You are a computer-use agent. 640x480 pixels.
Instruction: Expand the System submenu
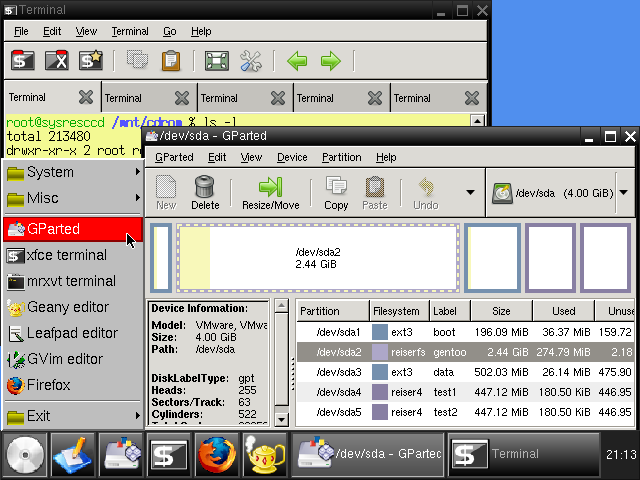72,172
